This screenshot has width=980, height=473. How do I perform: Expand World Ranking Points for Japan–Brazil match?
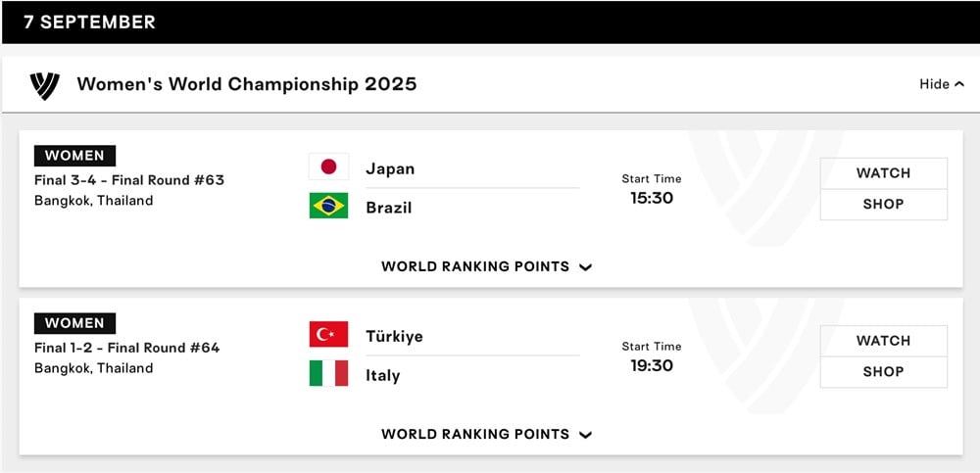point(486,266)
